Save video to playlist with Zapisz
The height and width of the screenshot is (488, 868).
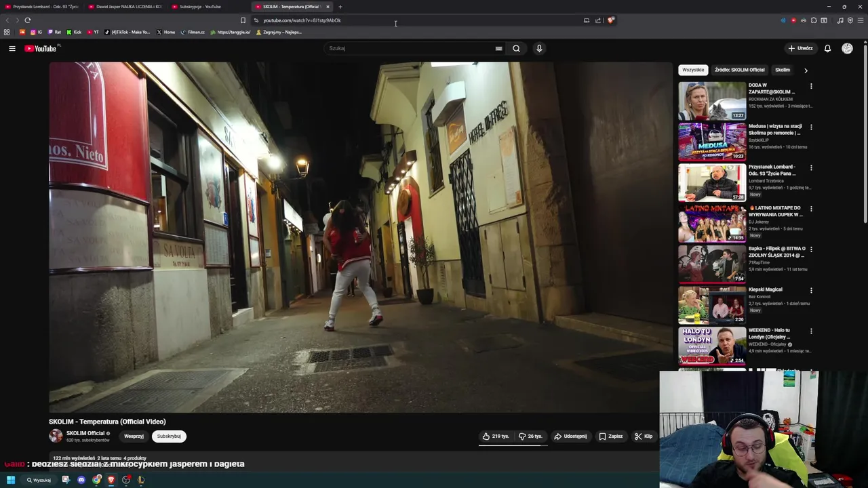(x=610, y=436)
